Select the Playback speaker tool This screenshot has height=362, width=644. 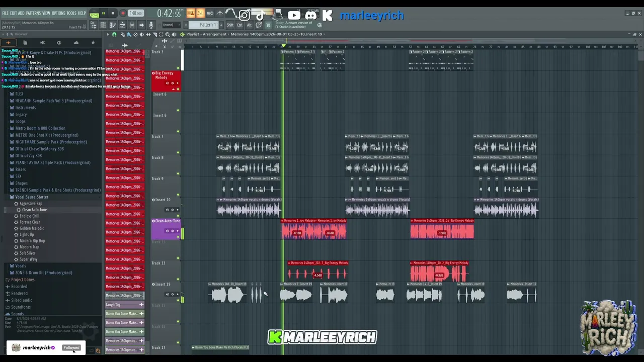(x=174, y=34)
